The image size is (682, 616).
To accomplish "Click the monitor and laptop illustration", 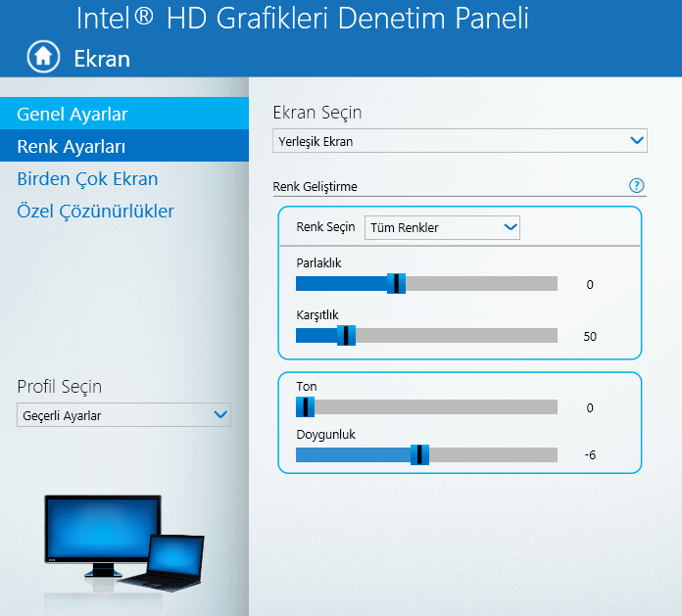I will tap(124, 544).
